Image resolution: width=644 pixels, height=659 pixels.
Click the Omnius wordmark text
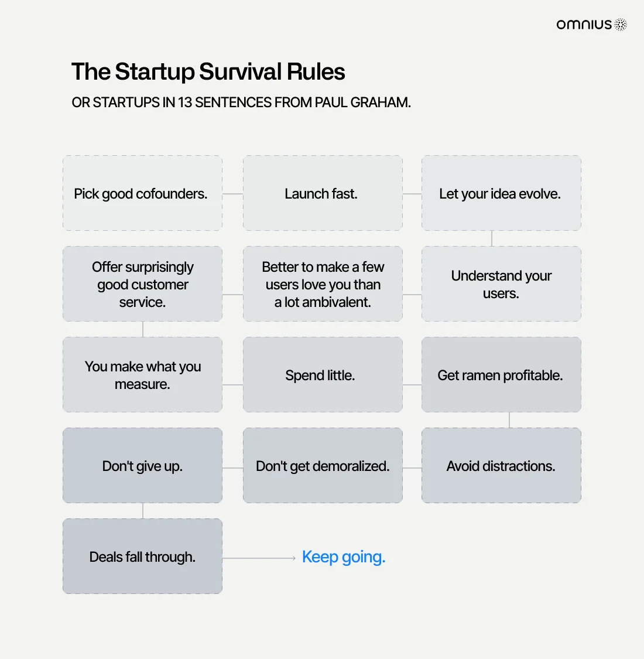[584, 25]
